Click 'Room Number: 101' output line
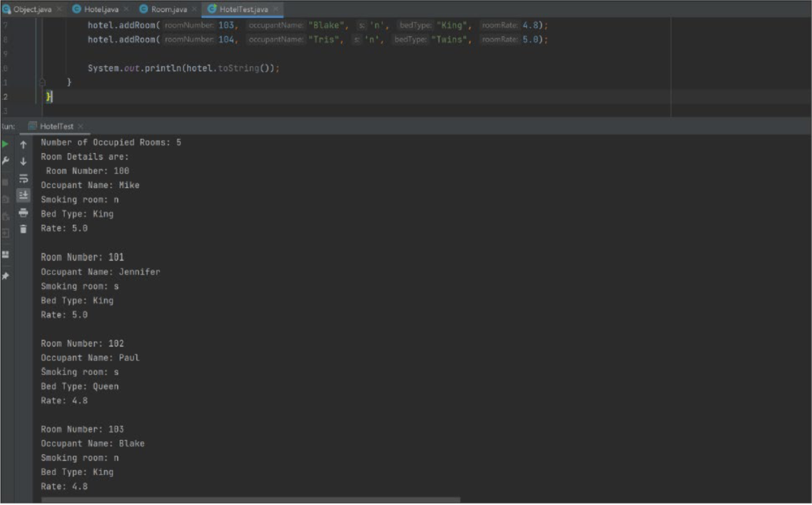 coord(82,257)
